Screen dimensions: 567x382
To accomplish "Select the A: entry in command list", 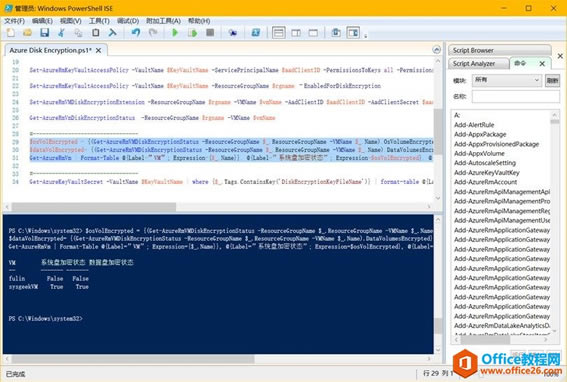I will (457, 115).
